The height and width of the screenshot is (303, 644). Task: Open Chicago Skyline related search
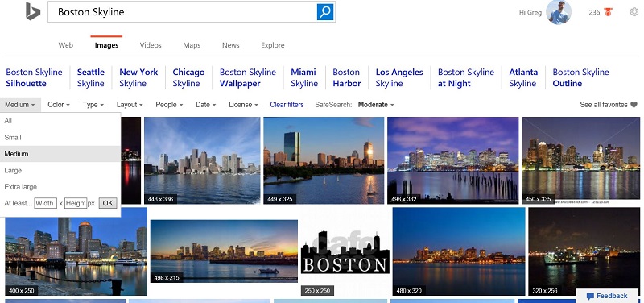tap(188, 77)
